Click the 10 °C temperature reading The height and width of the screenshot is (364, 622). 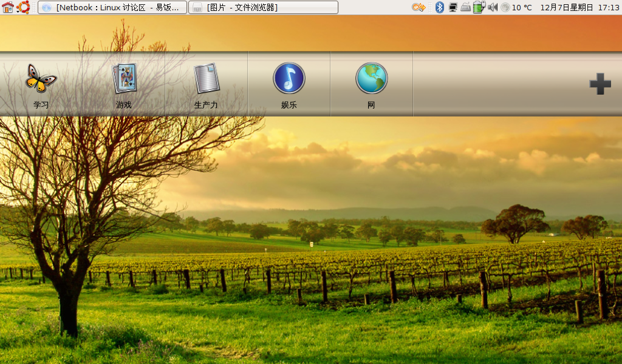point(522,7)
